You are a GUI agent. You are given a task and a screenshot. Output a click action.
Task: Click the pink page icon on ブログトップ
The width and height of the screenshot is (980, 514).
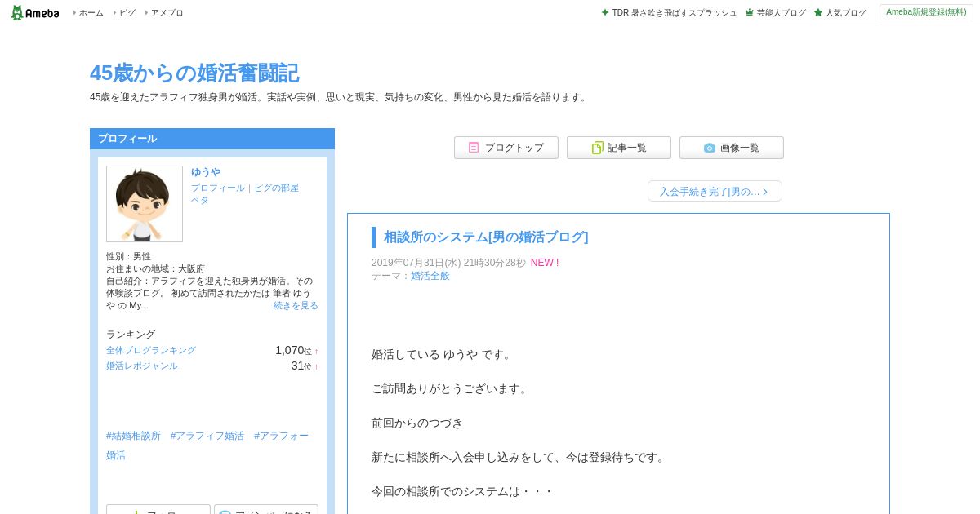pos(474,148)
